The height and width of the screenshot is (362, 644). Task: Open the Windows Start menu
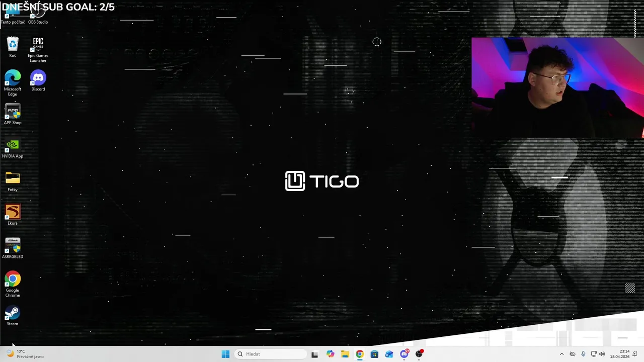(225, 354)
